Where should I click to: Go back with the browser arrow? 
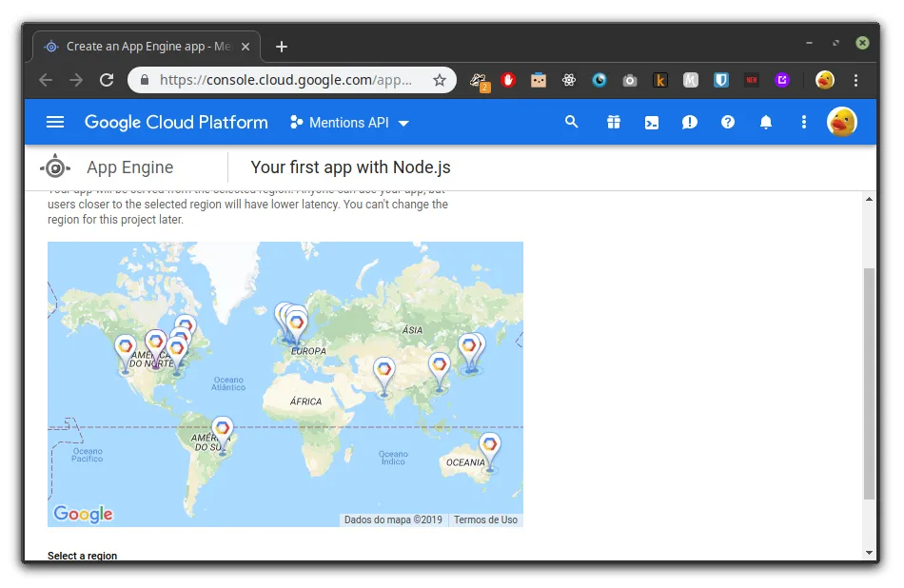45,80
